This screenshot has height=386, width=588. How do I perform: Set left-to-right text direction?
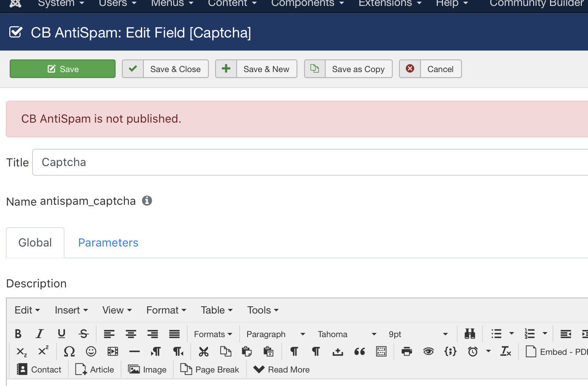[156, 351]
